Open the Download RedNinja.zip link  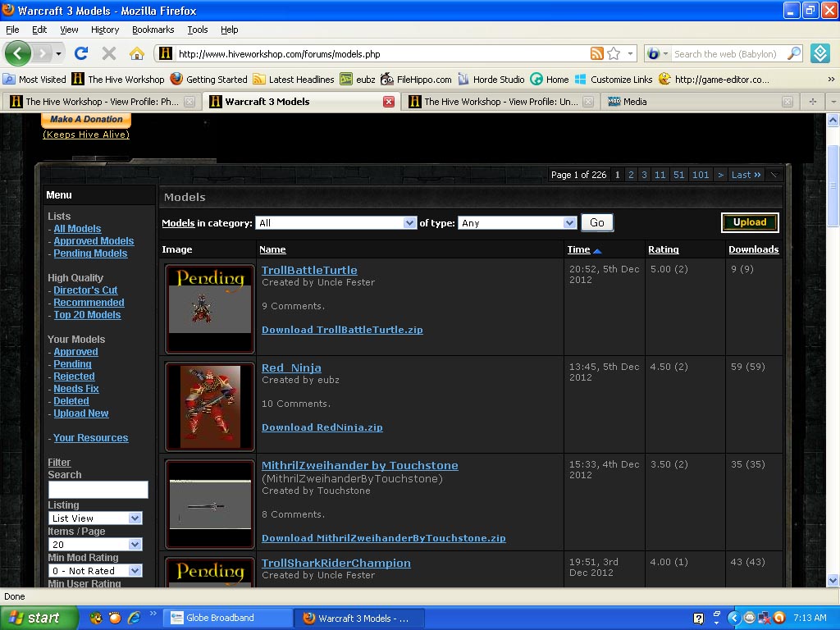click(x=322, y=427)
